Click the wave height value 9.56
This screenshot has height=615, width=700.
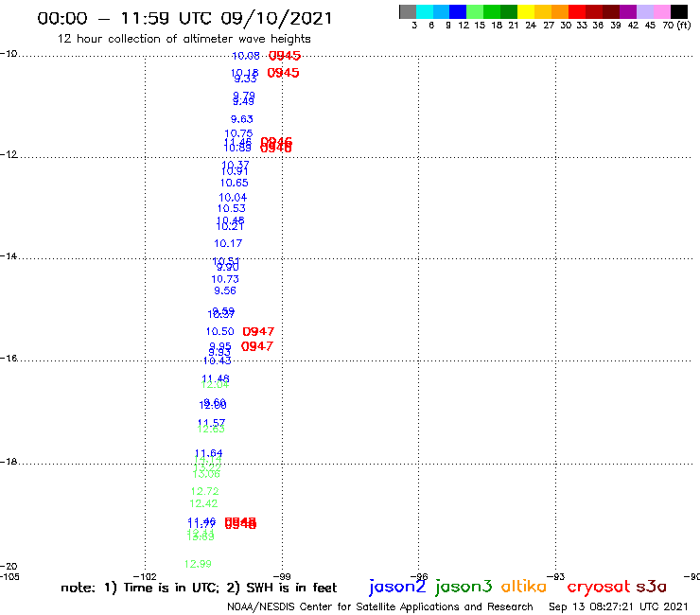click(225, 290)
